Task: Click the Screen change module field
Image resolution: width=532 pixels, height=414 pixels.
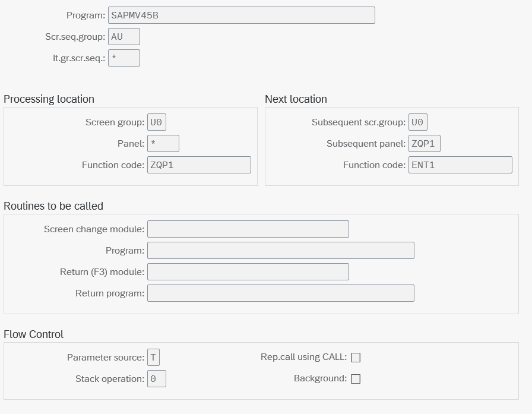Action: point(248,229)
